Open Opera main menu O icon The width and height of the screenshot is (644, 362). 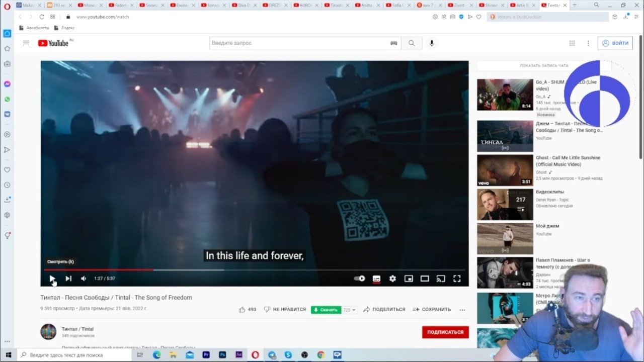coord(7,6)
